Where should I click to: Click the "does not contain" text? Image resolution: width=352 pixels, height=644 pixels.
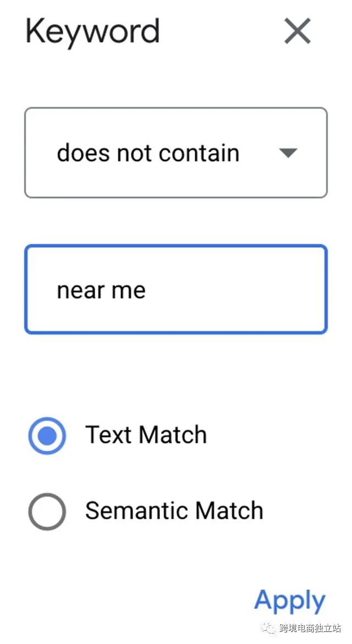pyautogui.click(x=148, y=153)
